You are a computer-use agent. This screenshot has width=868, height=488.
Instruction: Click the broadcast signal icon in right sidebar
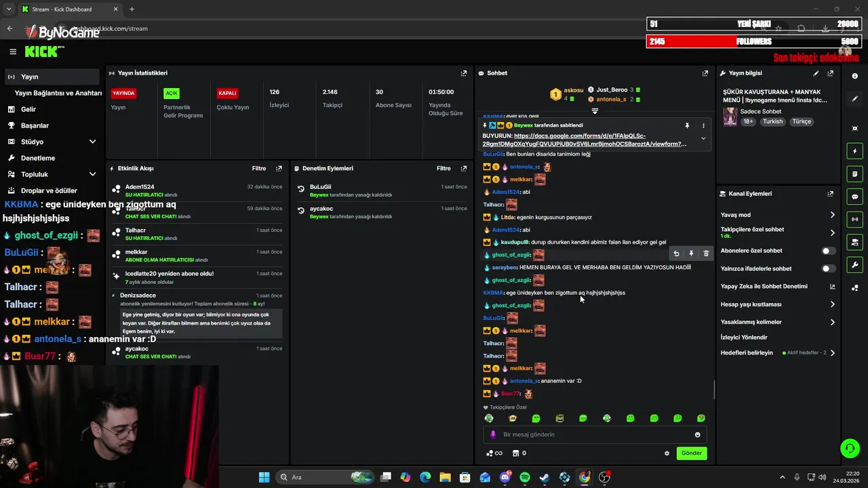coord(855,219)
